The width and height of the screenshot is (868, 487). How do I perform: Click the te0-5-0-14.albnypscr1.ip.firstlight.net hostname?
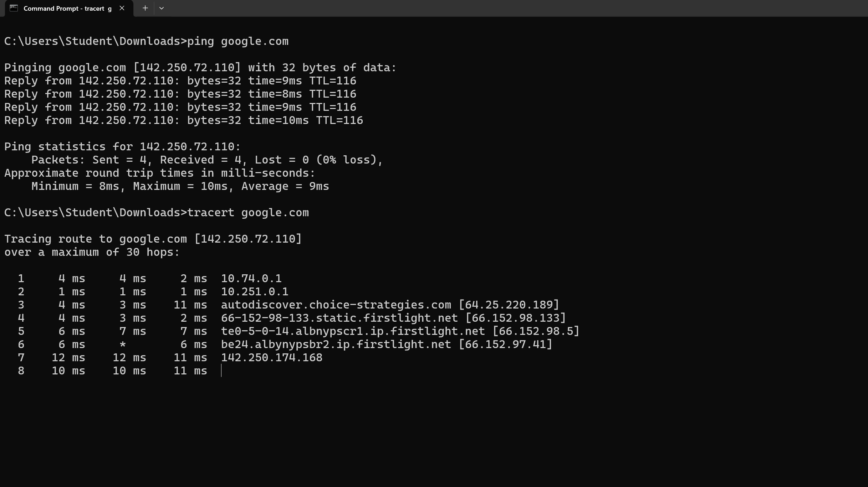click(353, 331)
